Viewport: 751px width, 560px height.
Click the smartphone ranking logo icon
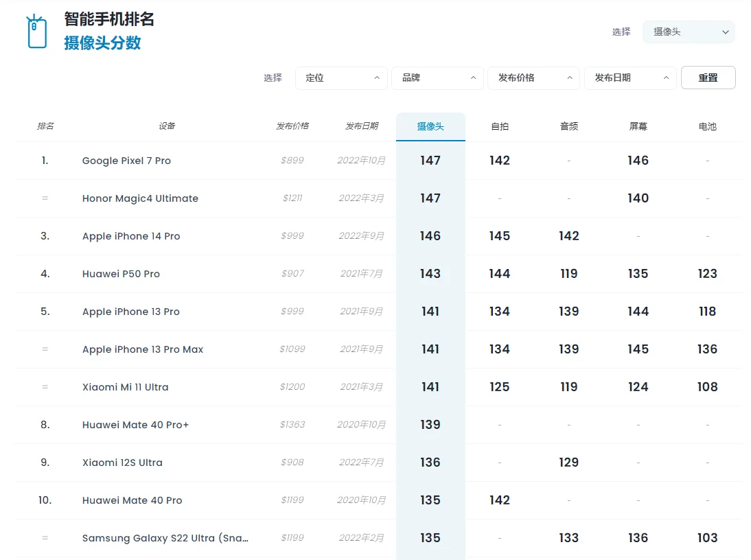click(37, 32)
